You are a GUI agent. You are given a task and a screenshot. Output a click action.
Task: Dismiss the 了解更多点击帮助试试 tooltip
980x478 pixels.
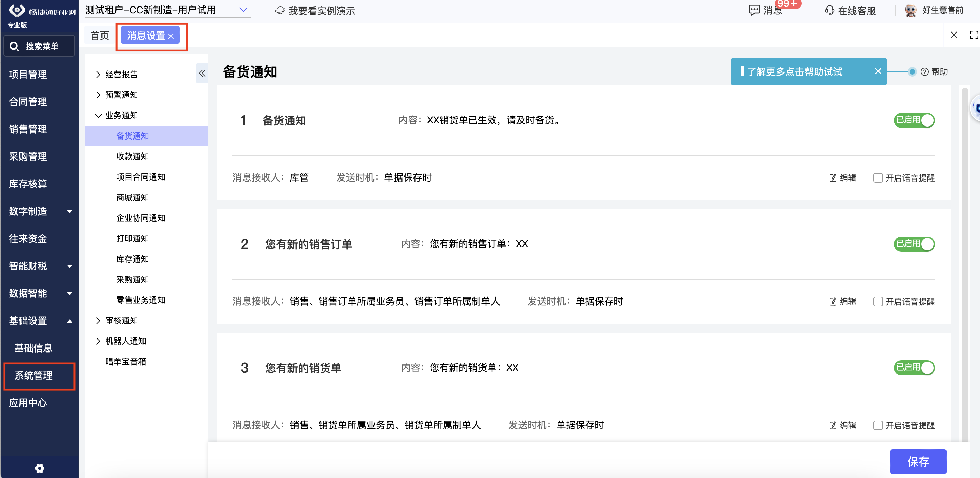click(878, 71)
